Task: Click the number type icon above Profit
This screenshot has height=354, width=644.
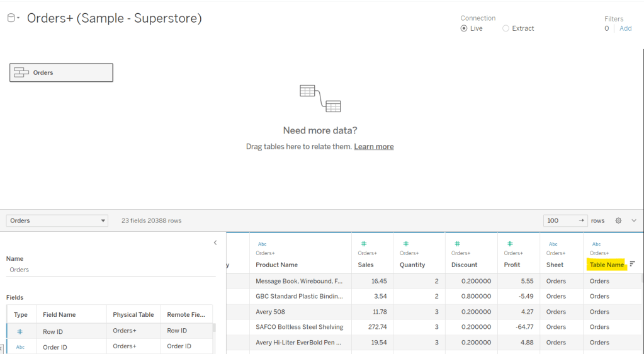Action: point(510,244)
